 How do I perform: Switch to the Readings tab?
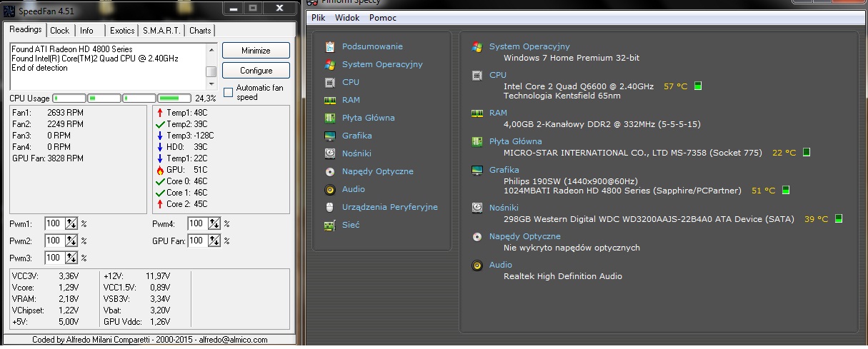(25, 30)
